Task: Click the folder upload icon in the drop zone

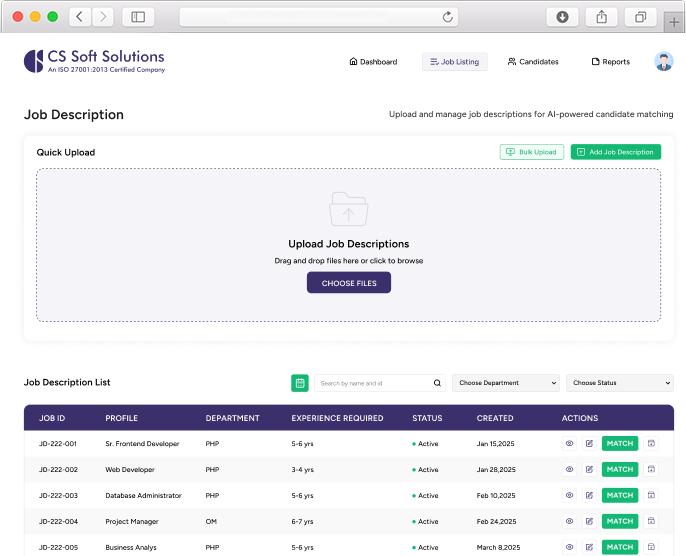Action: (x=348, y=209)
